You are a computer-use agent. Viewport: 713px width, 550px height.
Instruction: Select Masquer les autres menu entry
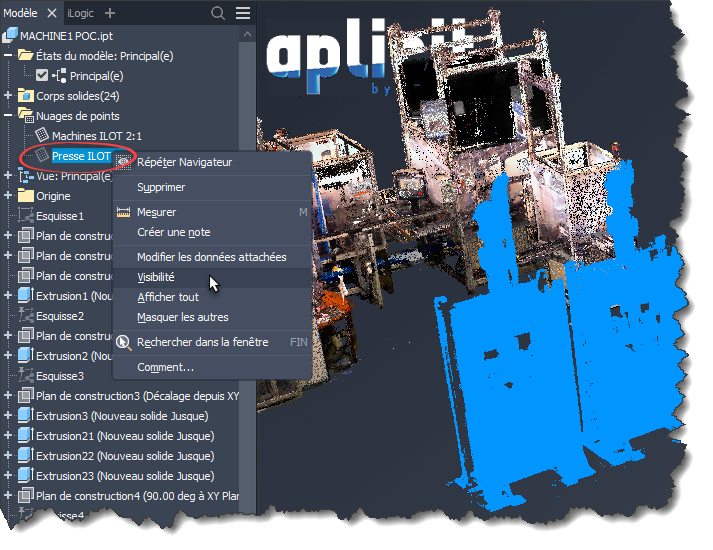[182, 317]
